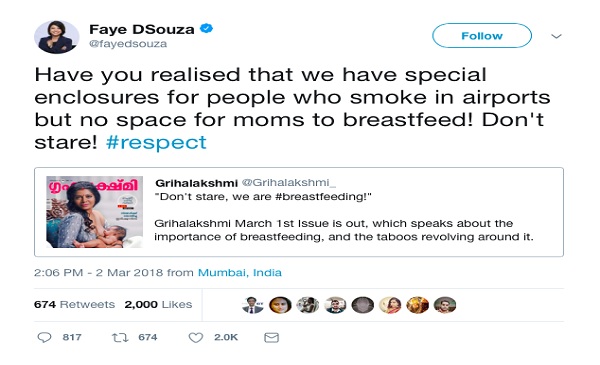
Task: Open Faye DSouza's profile picture
Action: pos(57,37)
